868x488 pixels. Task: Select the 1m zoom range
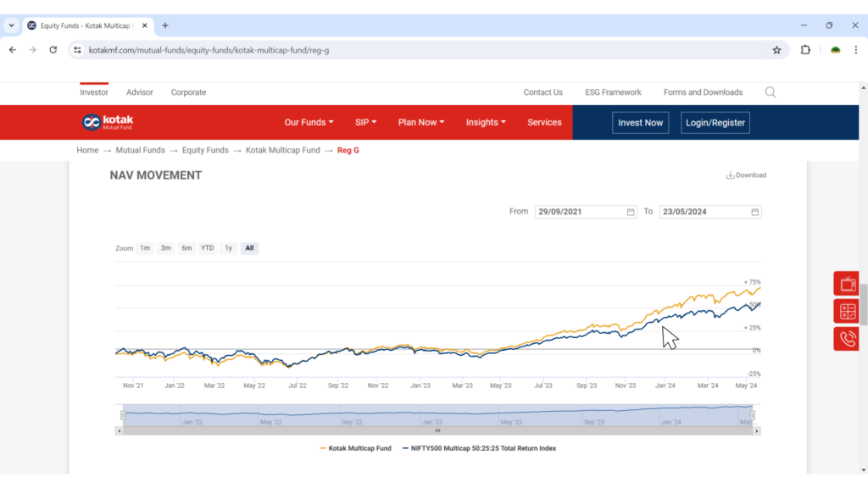pos(145,248)
